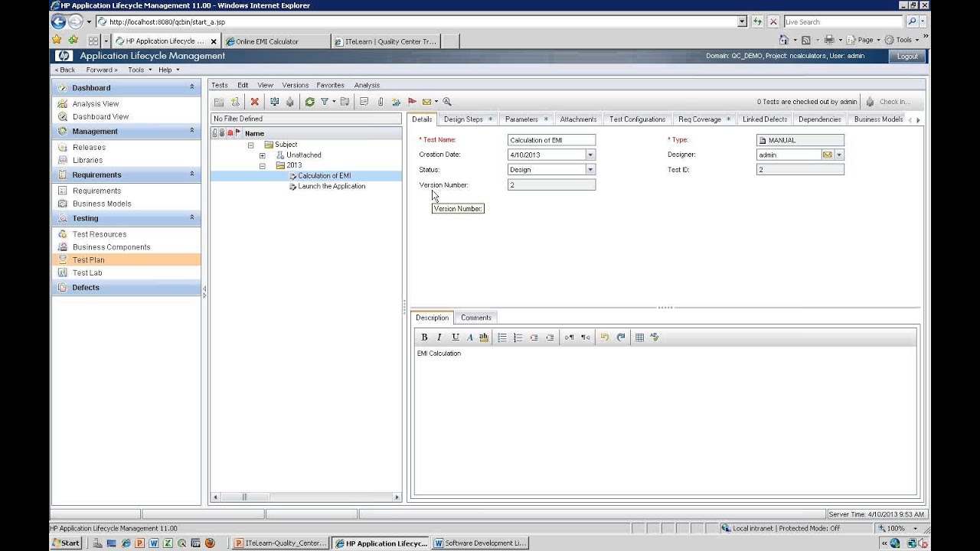
Task: Select the Launch the Application test
Action: coord(332,187)
